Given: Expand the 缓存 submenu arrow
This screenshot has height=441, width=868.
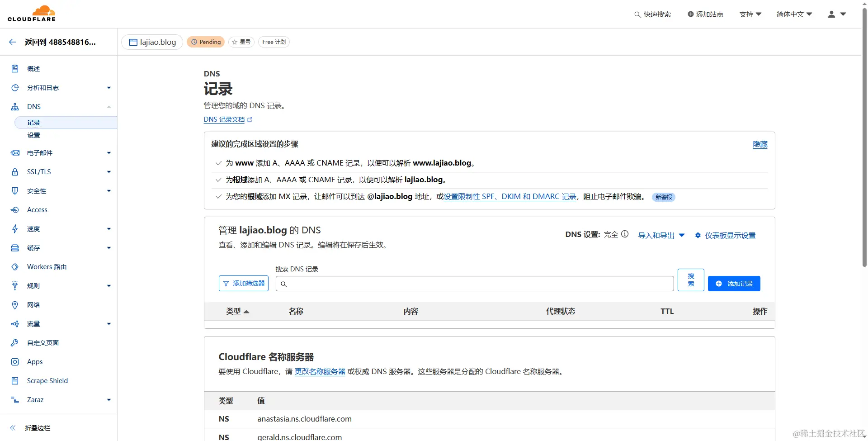Looking at the screenshot, I should click(x=109, y=248).
